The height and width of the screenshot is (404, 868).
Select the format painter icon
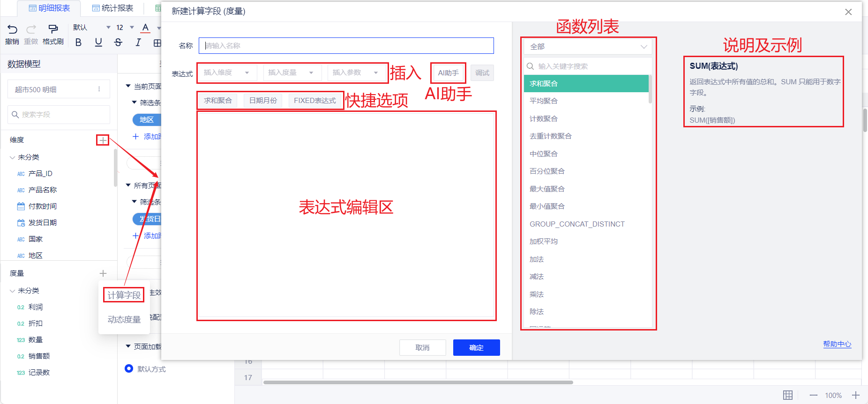point(53,29)
